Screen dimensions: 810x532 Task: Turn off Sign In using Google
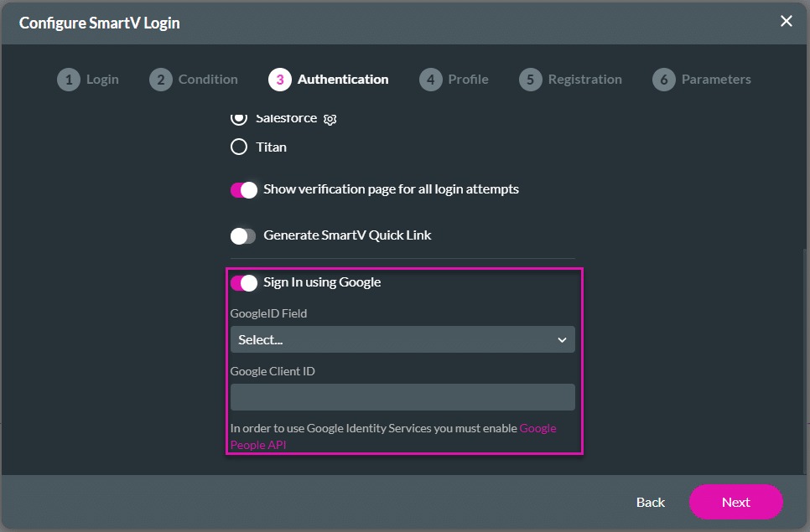coord(243,283)
